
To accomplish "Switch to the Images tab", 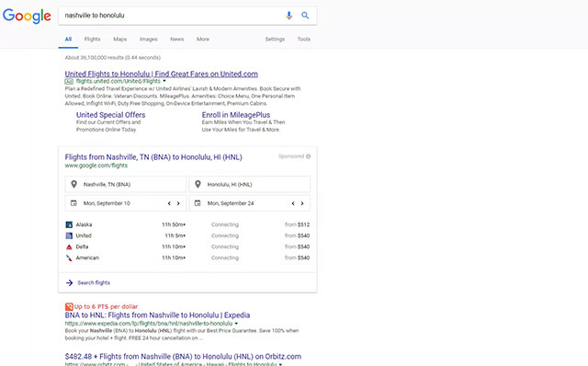I will click(x=149, y=39).
